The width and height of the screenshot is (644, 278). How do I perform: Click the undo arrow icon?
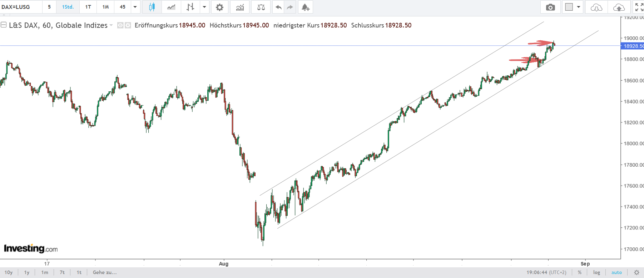(278, 7)
